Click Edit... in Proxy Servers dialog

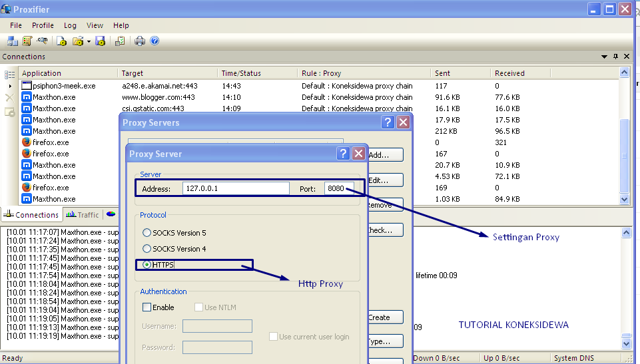click(386, 180)
